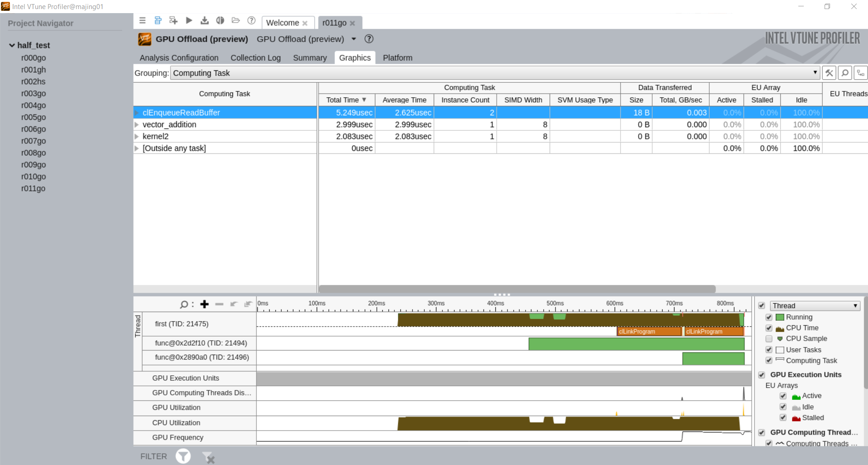This screenshot has width=868, height=465.
Task: Click the Configure Analysis play icon
Action: tap(189, 20)
